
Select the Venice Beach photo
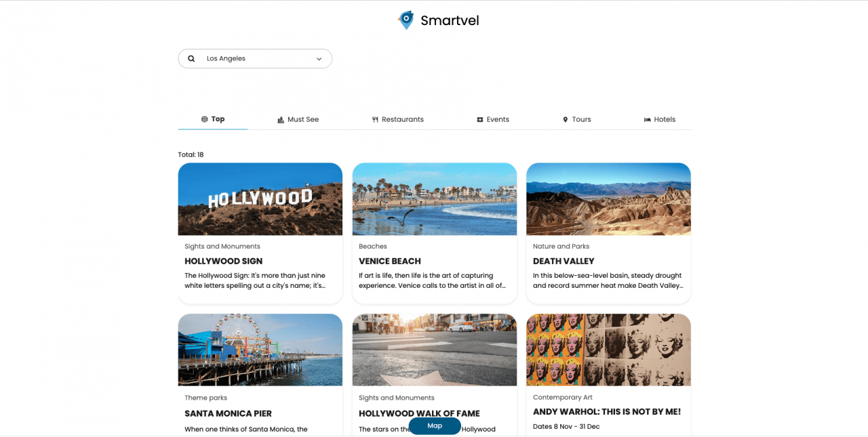click(x=434, y=199)
